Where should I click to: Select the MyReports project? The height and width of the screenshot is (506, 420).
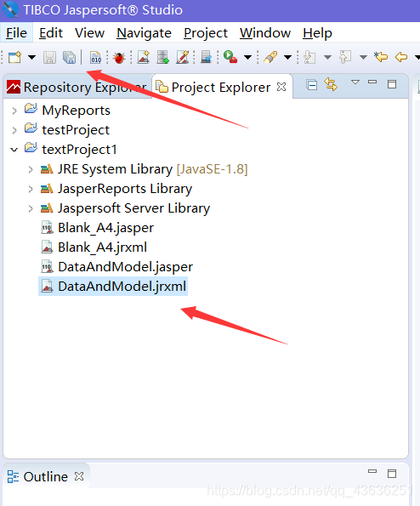77,111
